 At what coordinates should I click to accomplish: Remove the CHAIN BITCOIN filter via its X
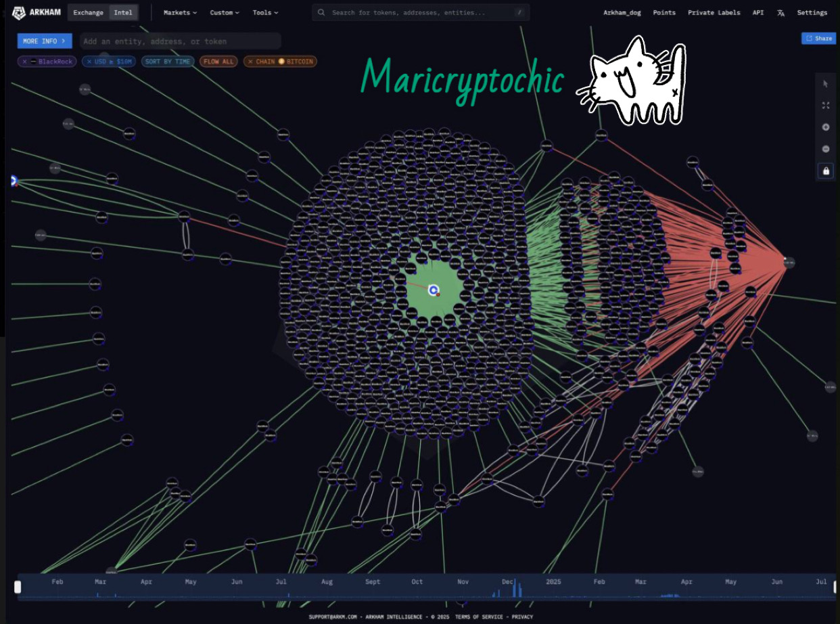(250, 62)
